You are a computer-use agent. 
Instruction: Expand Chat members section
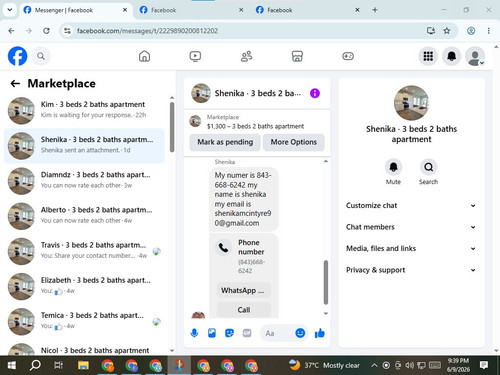pyautogui.click(x=411, y=227)
